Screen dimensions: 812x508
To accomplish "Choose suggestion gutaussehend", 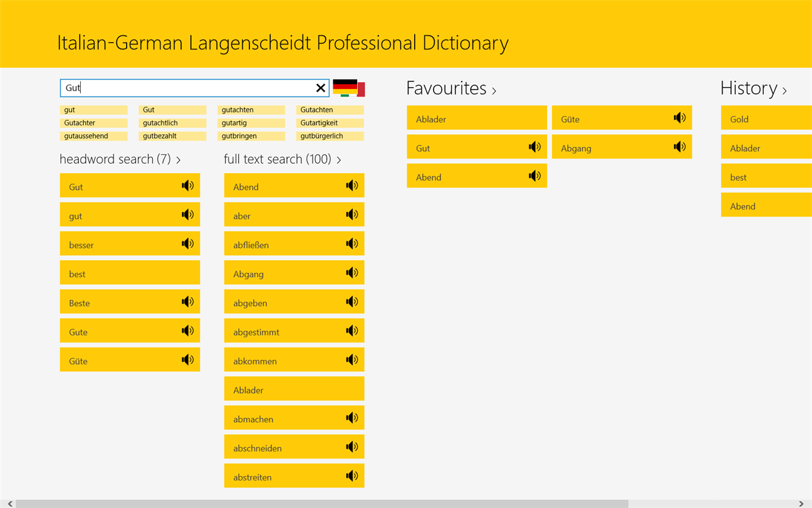I will [x=93, y=136].
